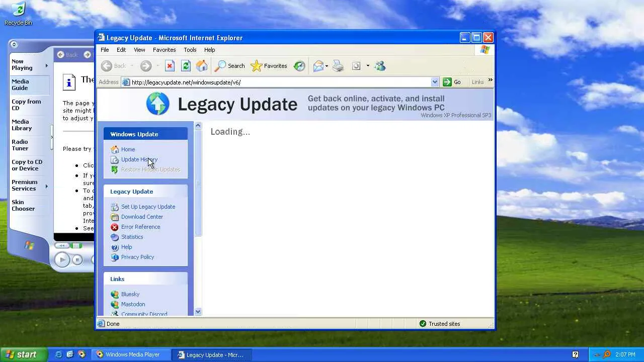644x362 pixels.
Task: Click the Legacy Update globe logo
Action: [x=158, y=104]
